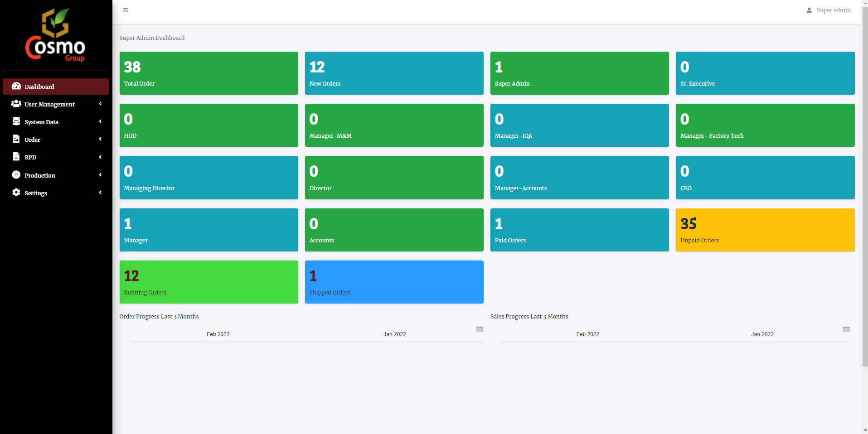Click the Manager- Factory Tech card
Screen dimensions: 868x434
(x=765, y=125)
